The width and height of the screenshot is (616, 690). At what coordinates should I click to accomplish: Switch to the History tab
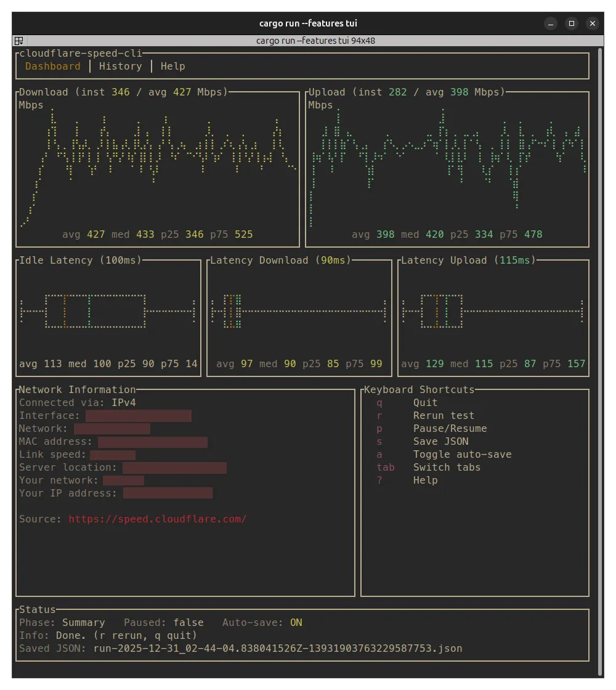click(121, 66)
